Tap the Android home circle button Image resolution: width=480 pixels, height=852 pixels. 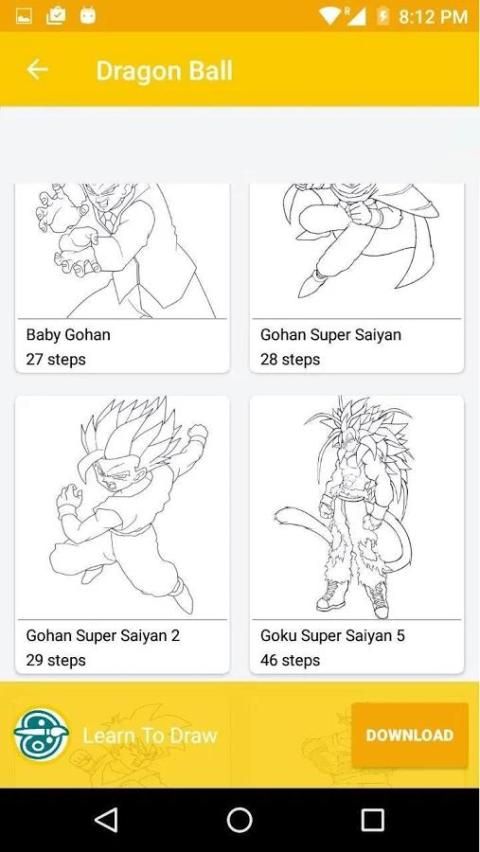[240, 819]
